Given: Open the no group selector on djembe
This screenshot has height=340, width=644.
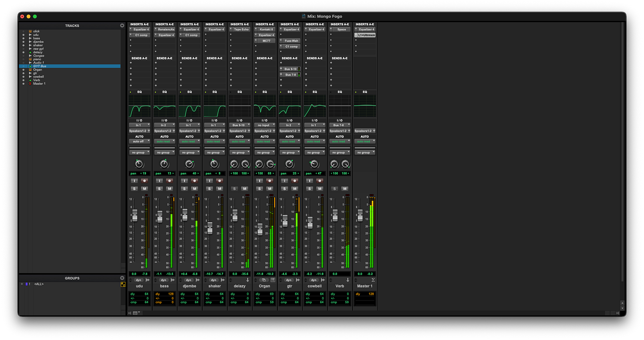Looking at the screenshot, I should pyautogui.click(x=189, y=152).
